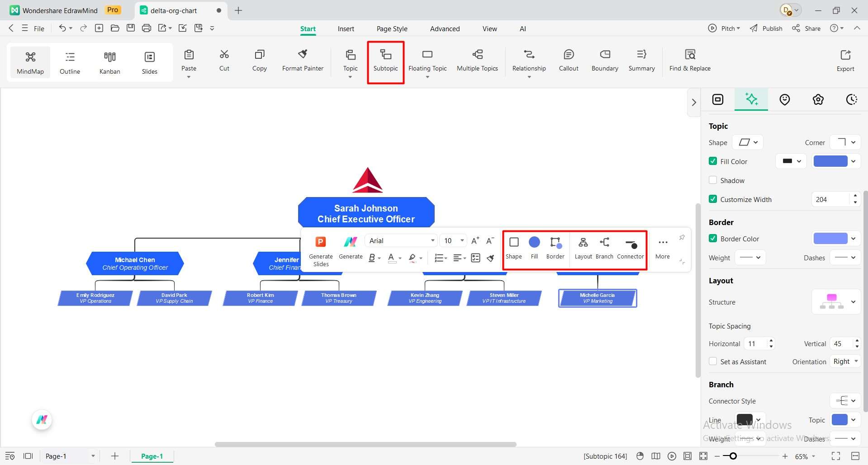Undo the last action

click(x=62, y=28)
